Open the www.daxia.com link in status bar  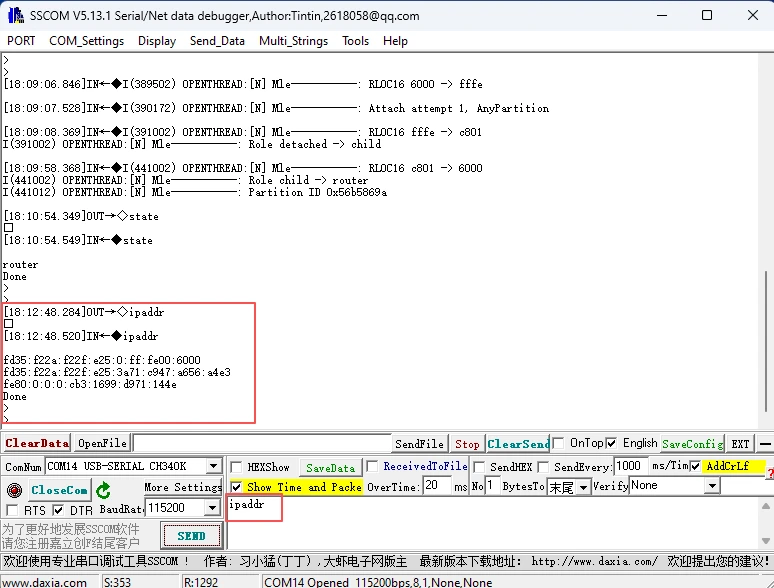[44, 582]
